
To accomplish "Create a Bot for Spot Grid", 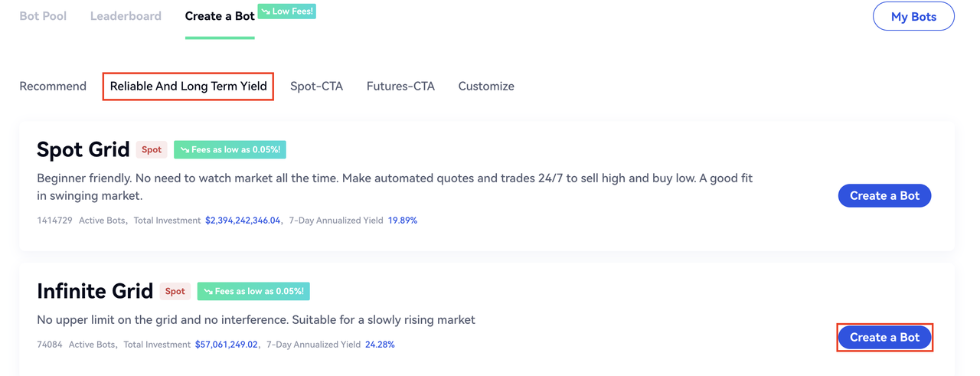I will (884, 196).
